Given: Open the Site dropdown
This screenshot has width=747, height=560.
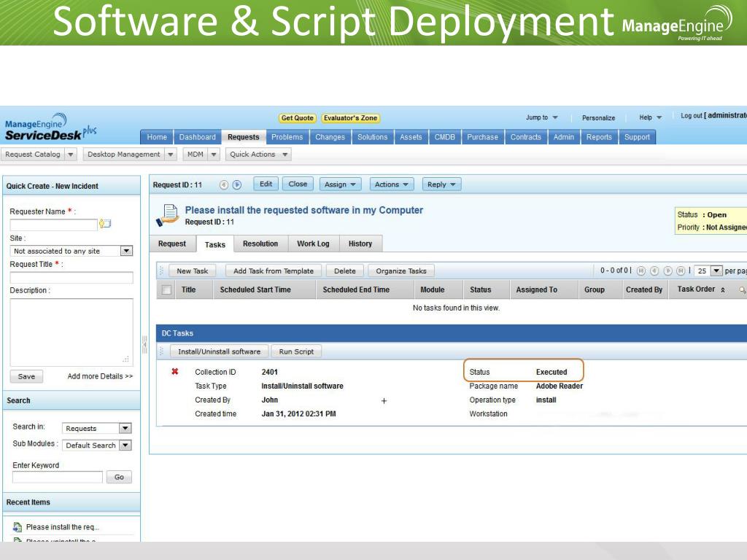Looking at the screenshot, I should [x=126, y=251].
